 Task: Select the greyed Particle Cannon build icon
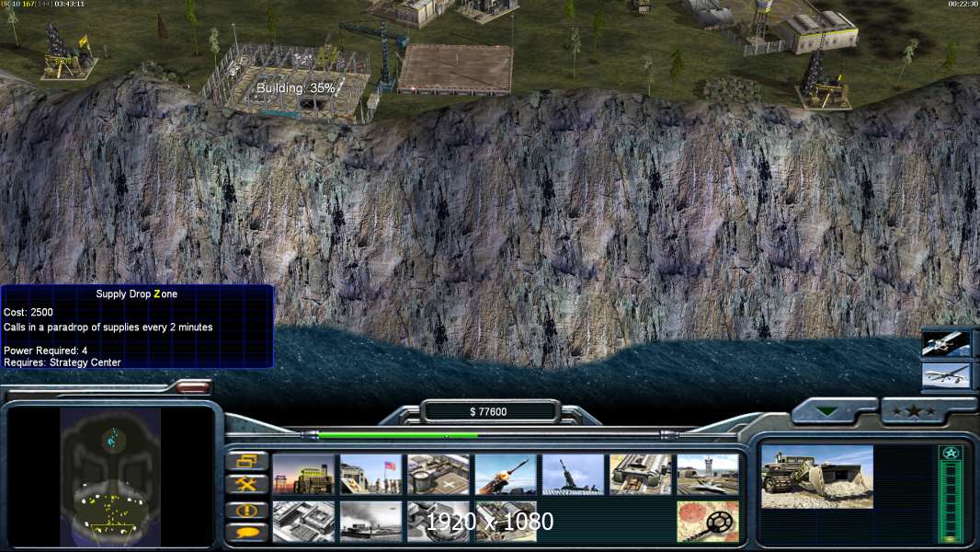coord(439,522)
